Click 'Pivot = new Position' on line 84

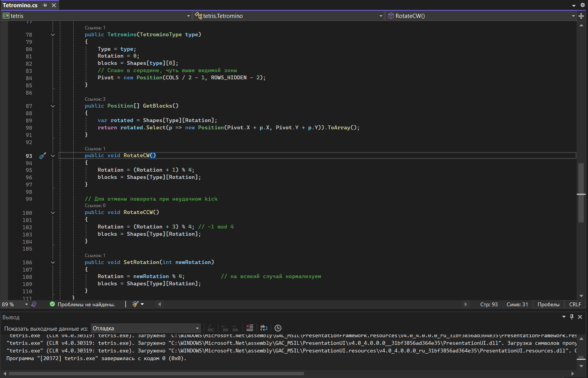[x=182, y=78]
